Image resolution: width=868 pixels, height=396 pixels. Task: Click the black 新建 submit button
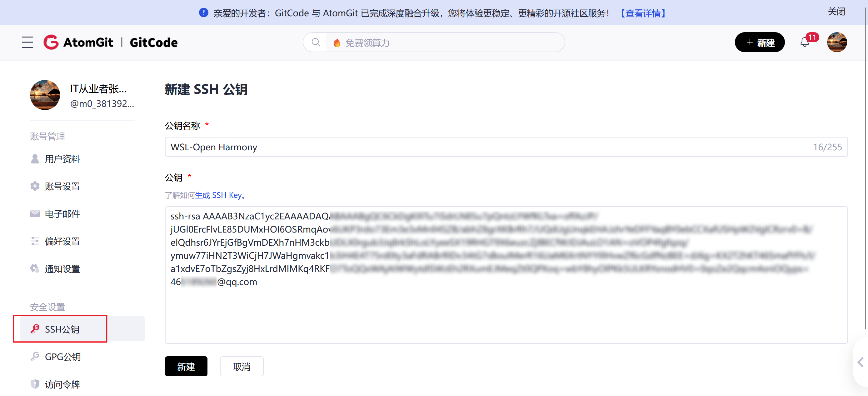186,366
